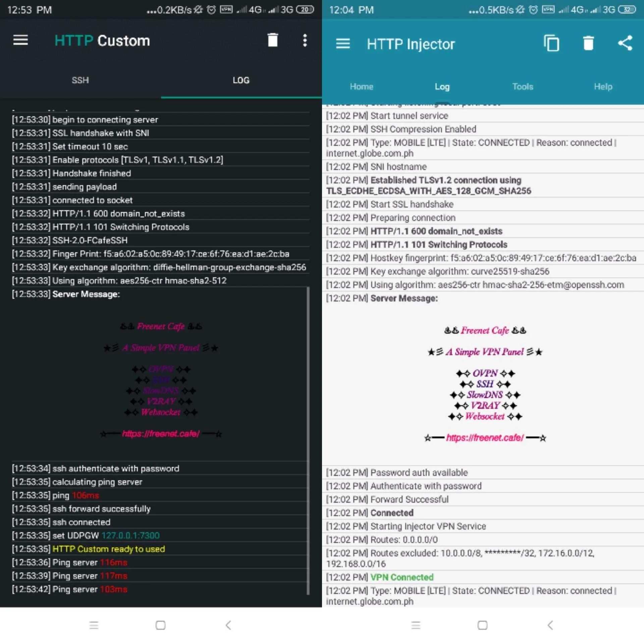Copy log in HTTP Injector
The image size is (644, 644).
click(551, 43)
